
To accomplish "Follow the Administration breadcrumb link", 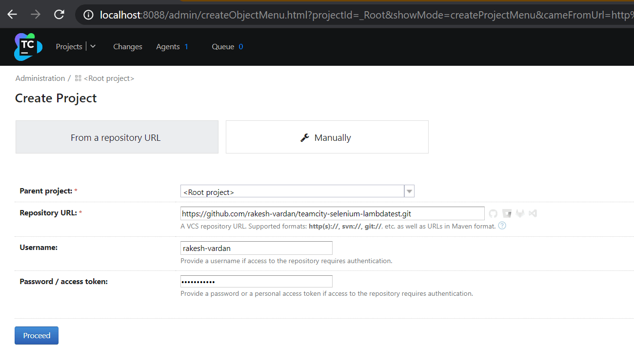I will pos(40,78).
